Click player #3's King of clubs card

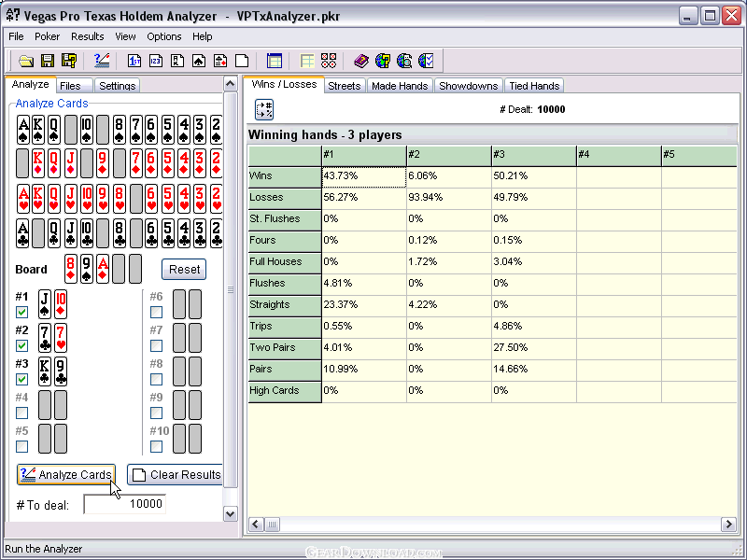(45, 371)
